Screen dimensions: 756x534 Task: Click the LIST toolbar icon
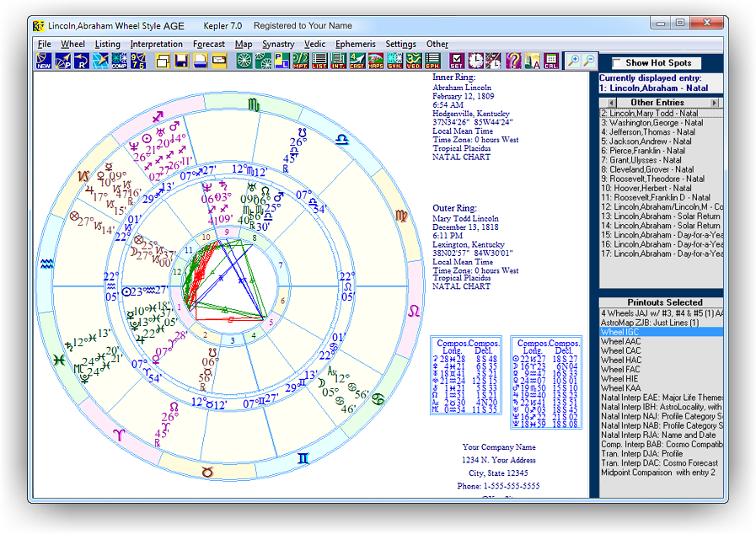tap(319, 61)
